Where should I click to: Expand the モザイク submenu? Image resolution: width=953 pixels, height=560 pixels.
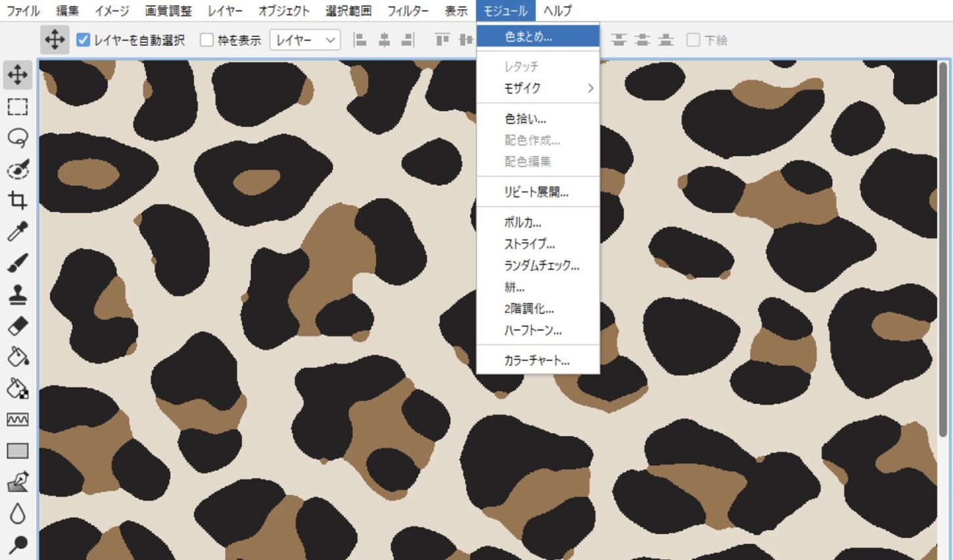(x=538, y=88)
